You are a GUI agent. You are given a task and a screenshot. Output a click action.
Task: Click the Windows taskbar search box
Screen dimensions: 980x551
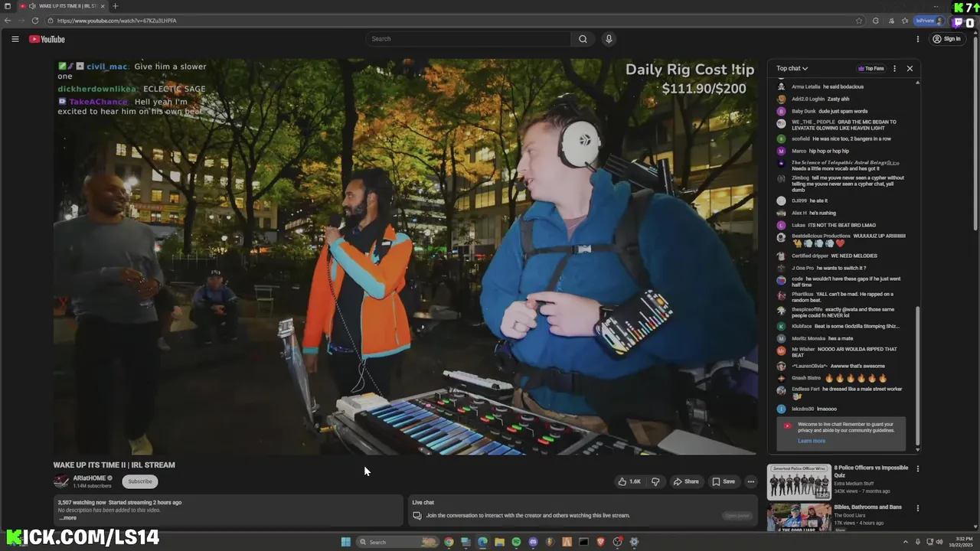coord(398,542)
